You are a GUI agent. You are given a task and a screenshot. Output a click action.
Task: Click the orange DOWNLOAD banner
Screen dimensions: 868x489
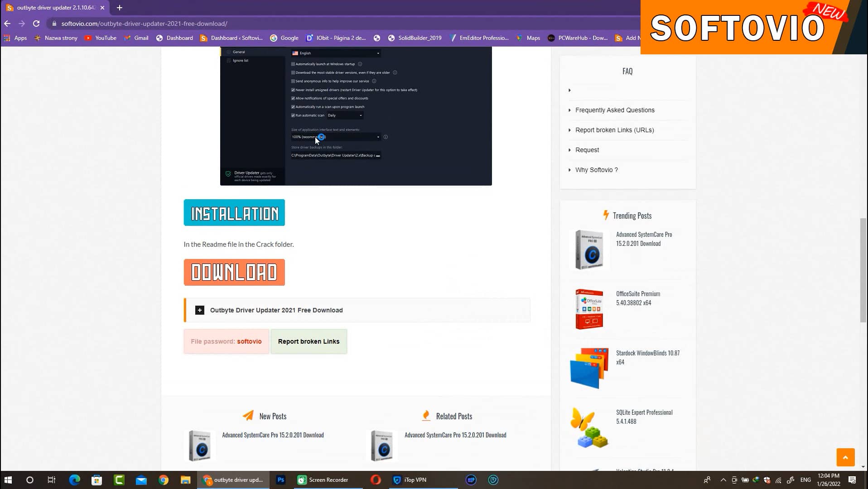[x=234, y=272]
